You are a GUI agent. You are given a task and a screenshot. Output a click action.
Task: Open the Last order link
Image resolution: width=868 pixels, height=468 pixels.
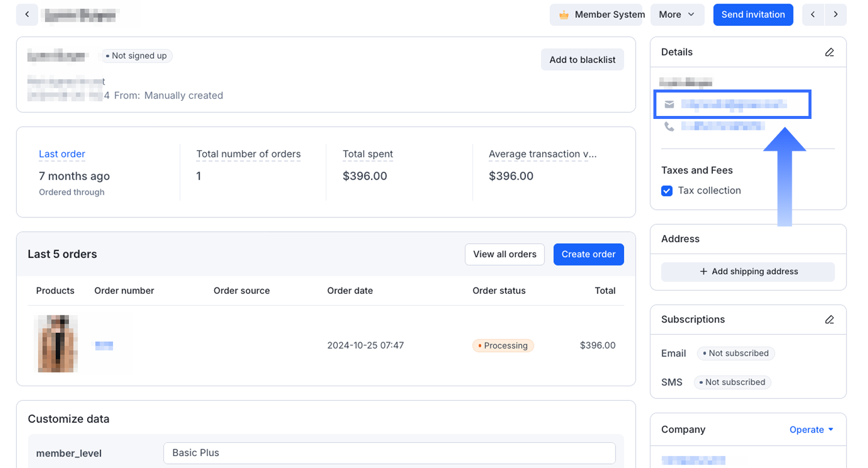(x=62, y=154)
